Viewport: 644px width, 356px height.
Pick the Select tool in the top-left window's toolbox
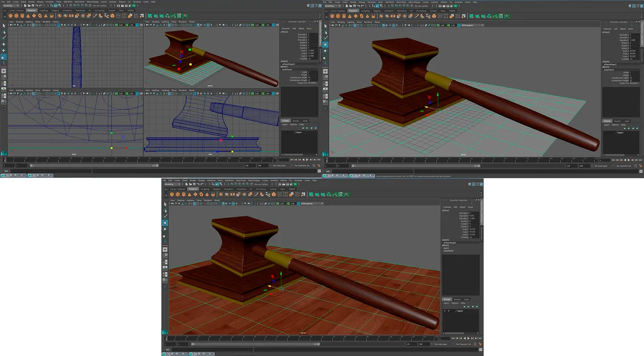[x=4, y=26]
